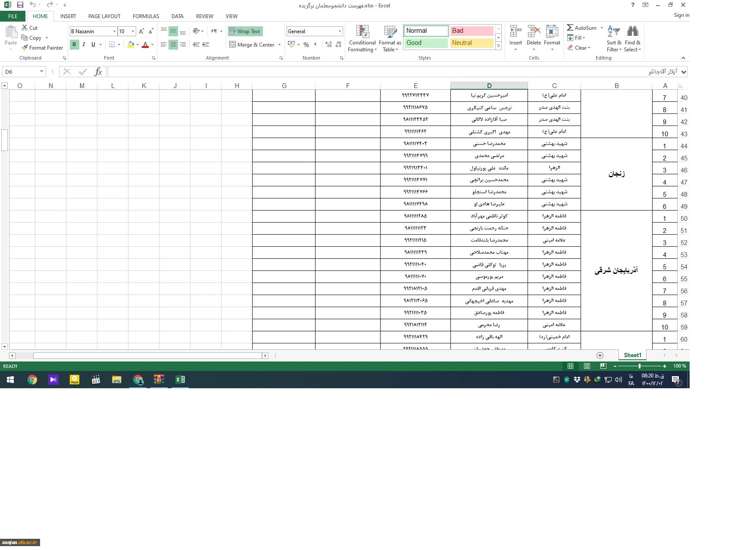Click the Increase Font Size icon
This screenshot has width=756, height=550.
point(141,31)
